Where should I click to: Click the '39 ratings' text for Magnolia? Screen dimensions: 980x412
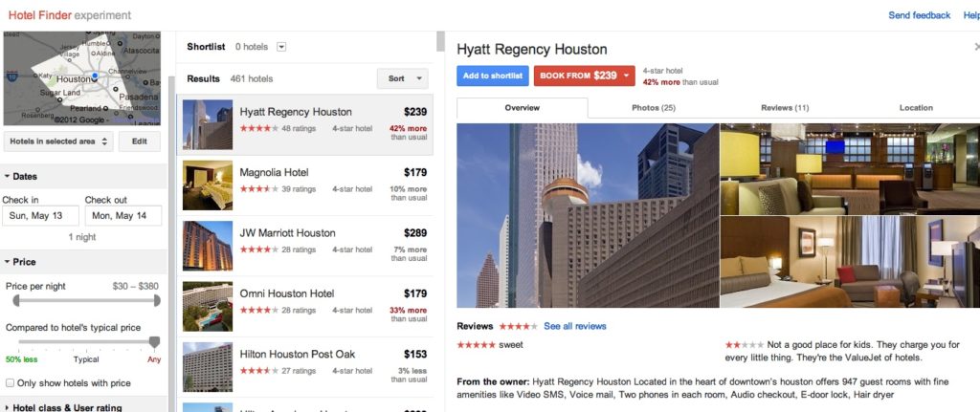click(x=299, y=189)
